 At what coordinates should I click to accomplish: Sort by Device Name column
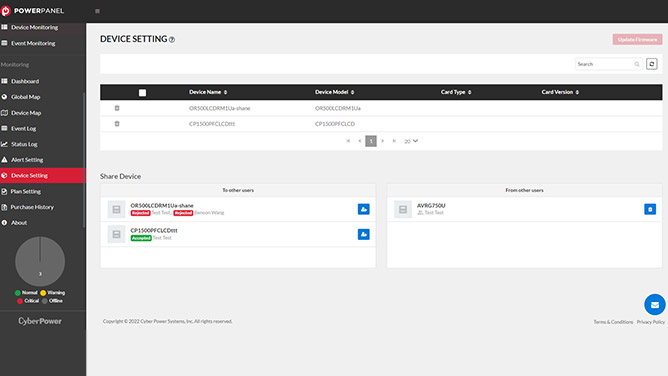208,92
